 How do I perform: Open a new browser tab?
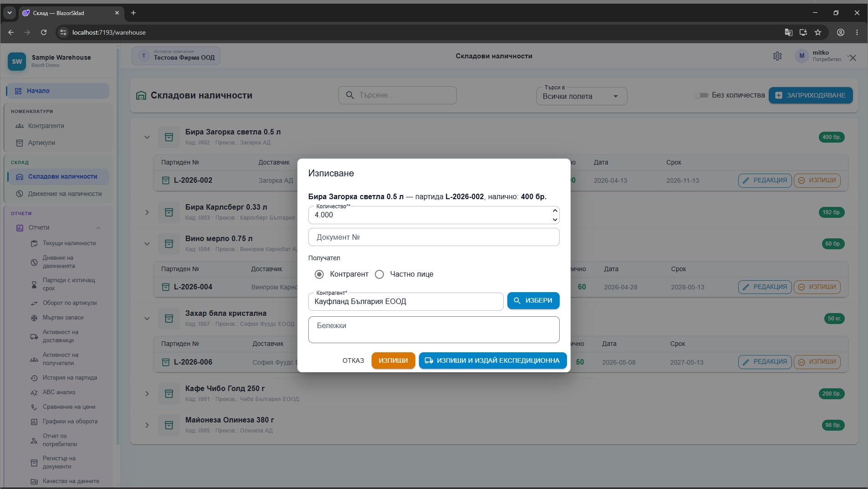133,13
